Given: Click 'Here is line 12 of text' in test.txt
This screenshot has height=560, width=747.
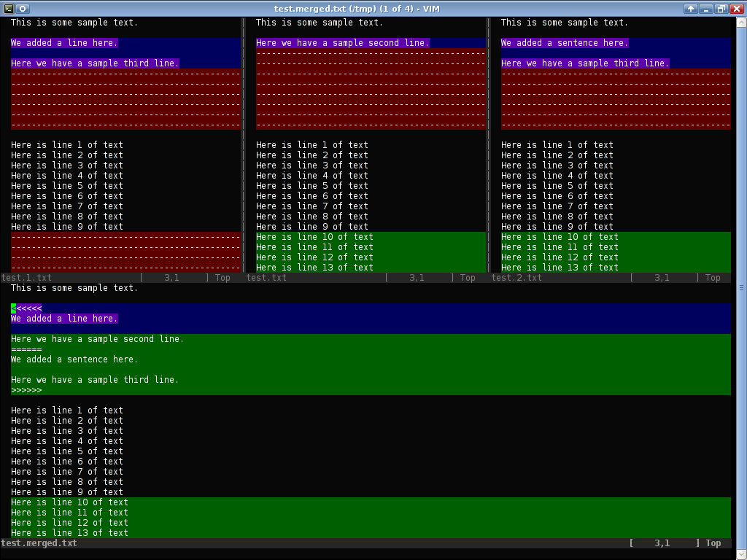Looking at the screenshot, I should click(x=314, y=257).
